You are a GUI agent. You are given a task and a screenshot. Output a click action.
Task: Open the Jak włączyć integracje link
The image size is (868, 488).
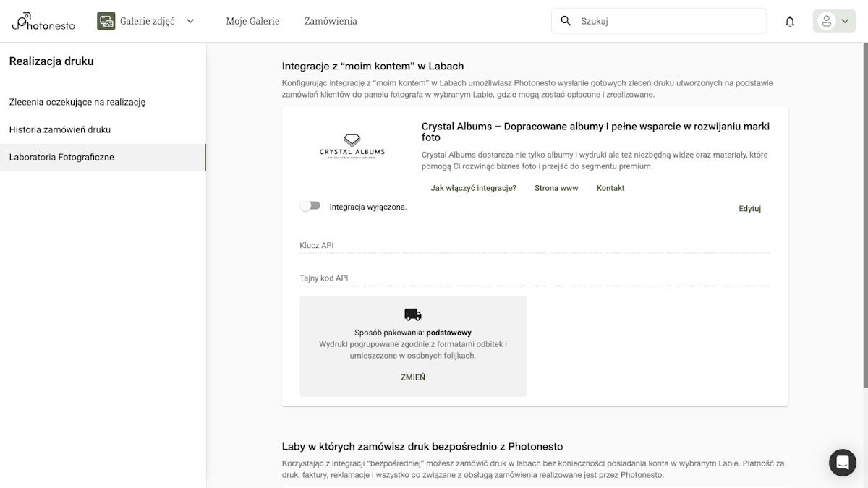(472, 187)
